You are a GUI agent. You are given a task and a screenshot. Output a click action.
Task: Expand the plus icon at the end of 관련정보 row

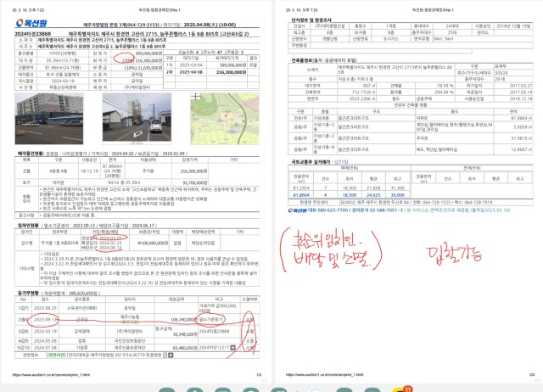pos(171,355)
